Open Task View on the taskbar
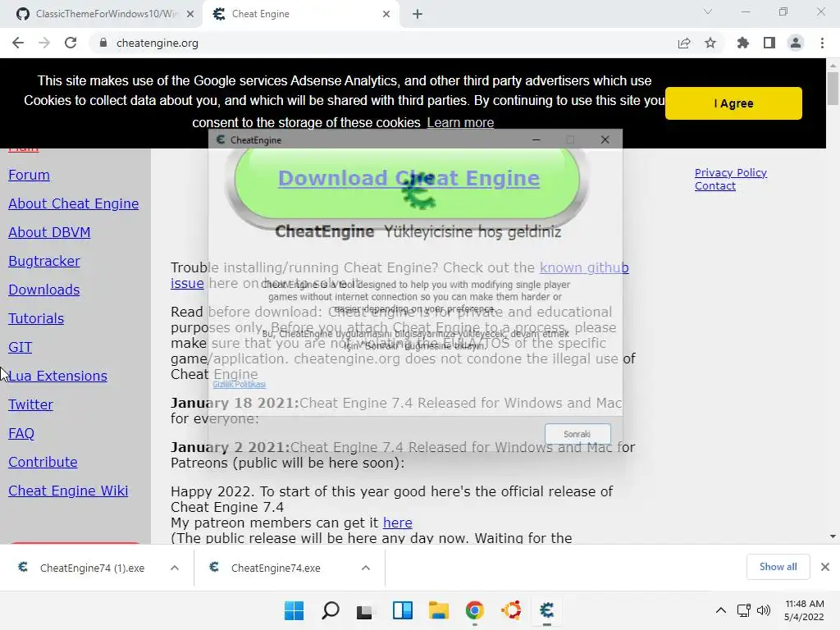 point(365,610)
